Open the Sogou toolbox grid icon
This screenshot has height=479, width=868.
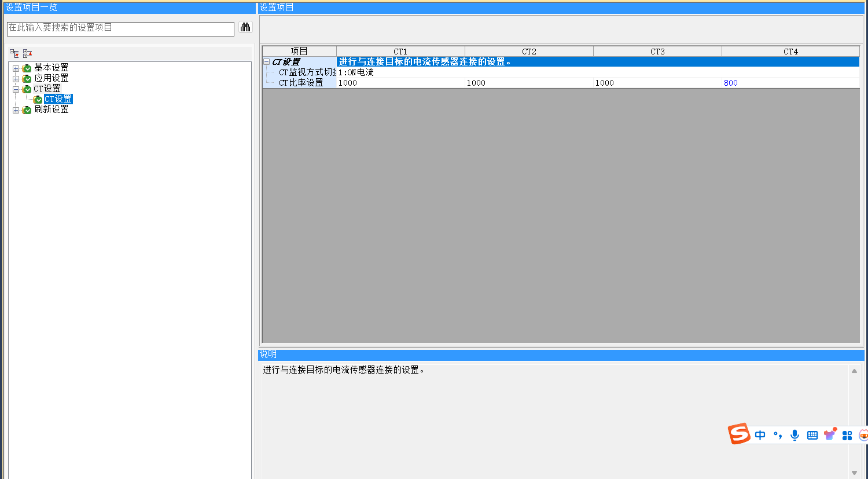click(847, 435)
